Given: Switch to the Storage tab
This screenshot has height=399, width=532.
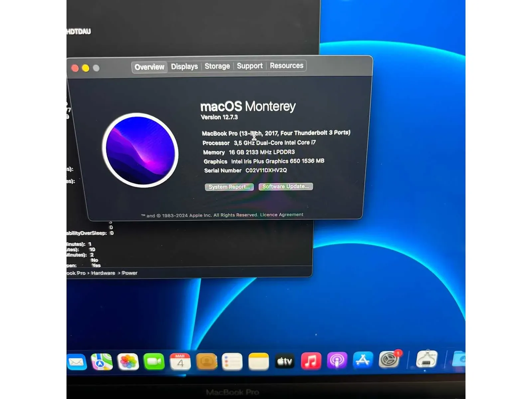Looking at the screenshot, I should click(x=217, y=66).
